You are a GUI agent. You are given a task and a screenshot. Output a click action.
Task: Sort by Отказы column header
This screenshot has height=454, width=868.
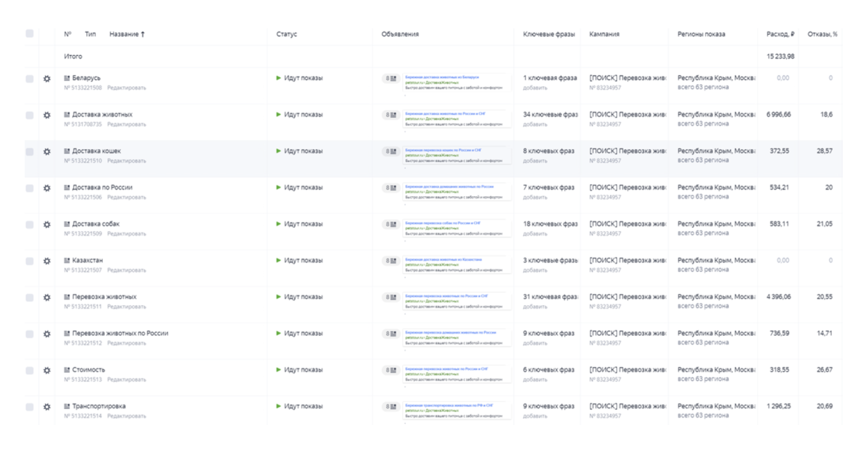(822, 34)
